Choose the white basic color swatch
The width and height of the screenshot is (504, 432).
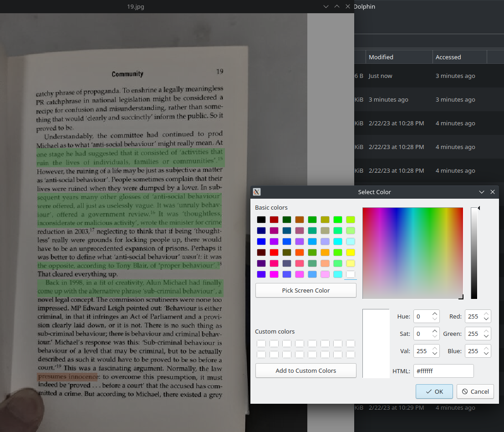pos(350,274)
